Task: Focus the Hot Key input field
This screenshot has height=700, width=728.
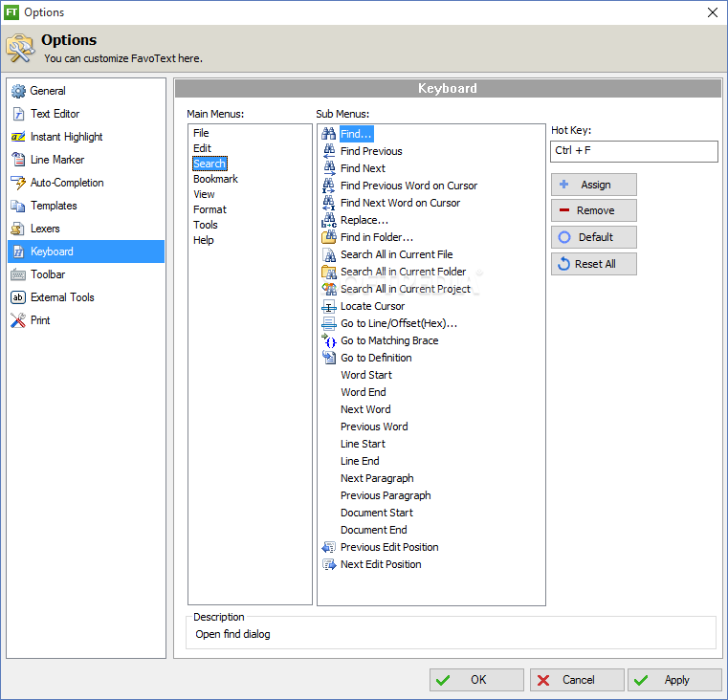Action: click(633, 151)
